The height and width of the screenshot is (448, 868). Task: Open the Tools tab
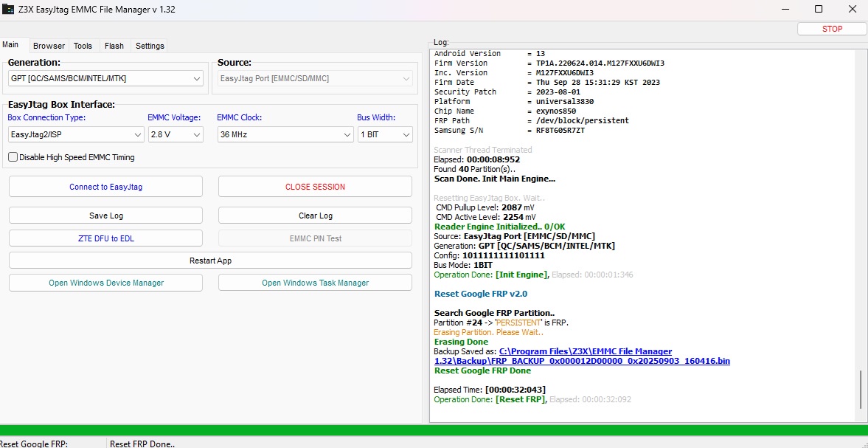coord(83,46)
